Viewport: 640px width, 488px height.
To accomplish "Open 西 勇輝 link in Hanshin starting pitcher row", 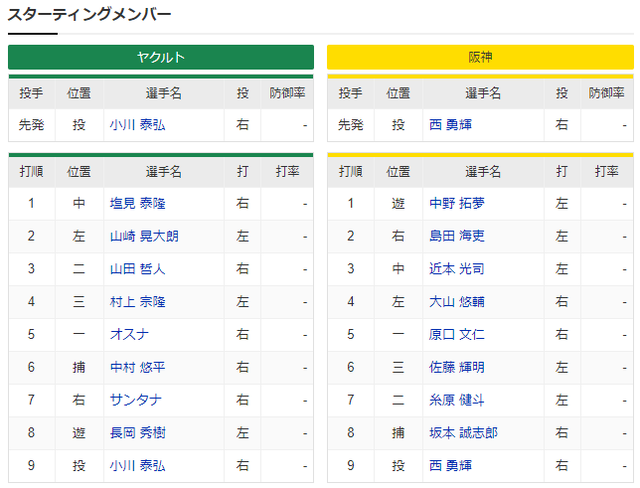I will (x=450, y=125).
